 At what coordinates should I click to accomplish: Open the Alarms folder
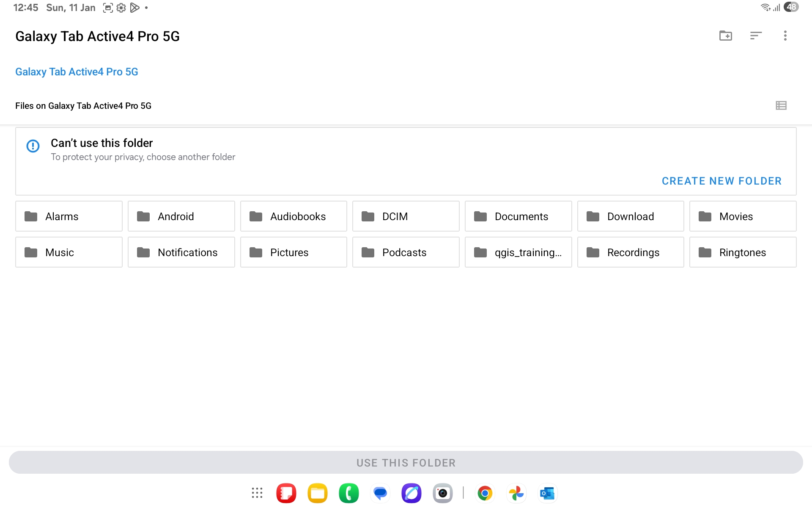pyautogui.click(x=69, y=216)
